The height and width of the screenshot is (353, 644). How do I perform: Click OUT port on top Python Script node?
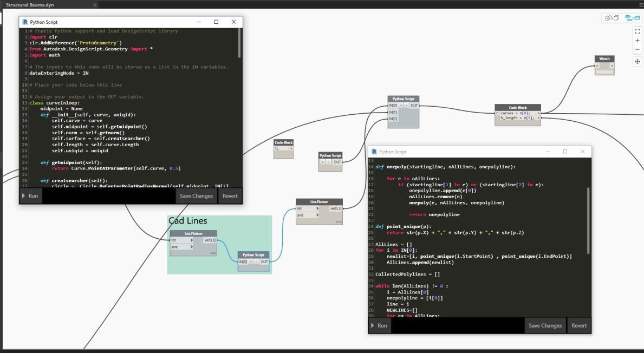tap(414, 106)
